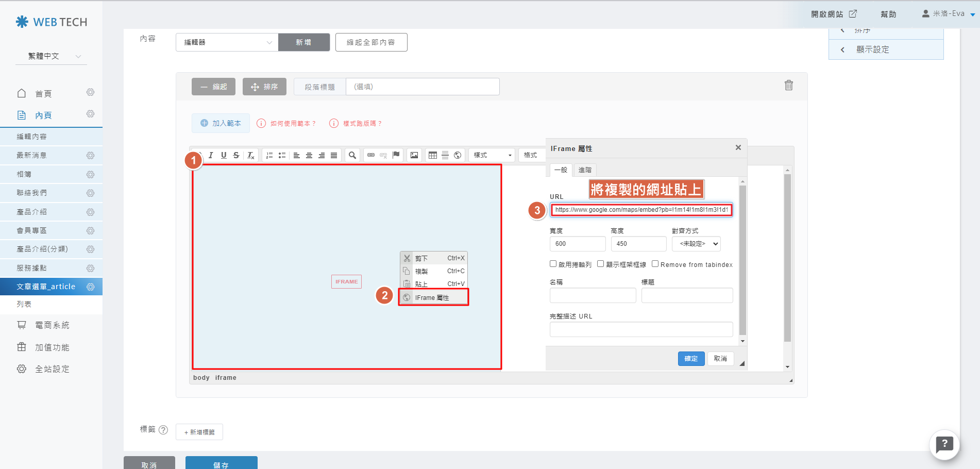Screen dimensions: 980x469
Task: Delete the section with the trash icon
Action: (788, 86)
